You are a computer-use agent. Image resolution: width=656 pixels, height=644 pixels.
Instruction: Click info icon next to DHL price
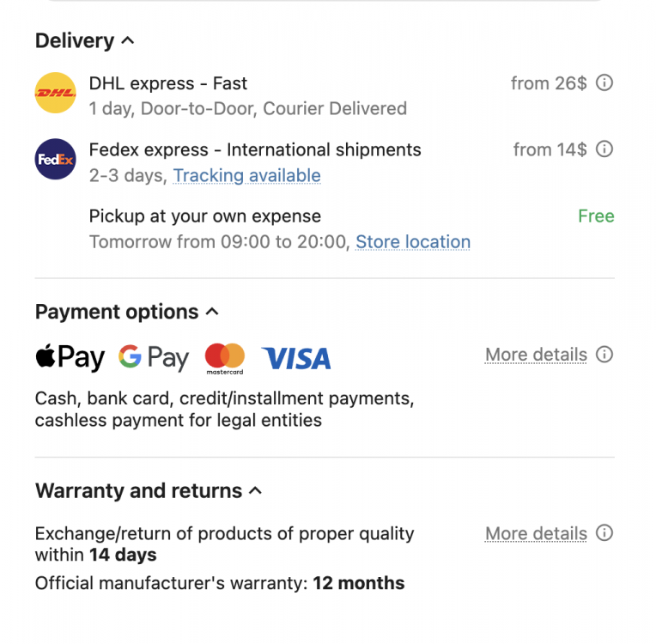coord(604,83)
